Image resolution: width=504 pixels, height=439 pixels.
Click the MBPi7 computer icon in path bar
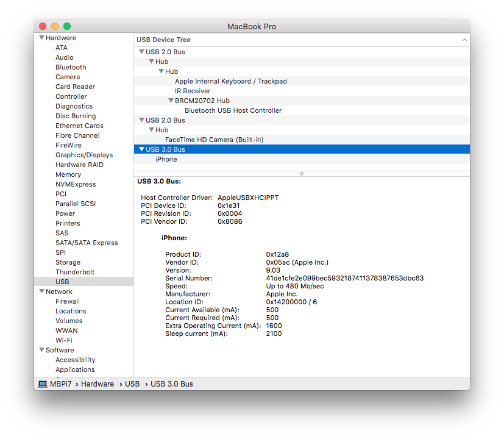tap(43, 384)
